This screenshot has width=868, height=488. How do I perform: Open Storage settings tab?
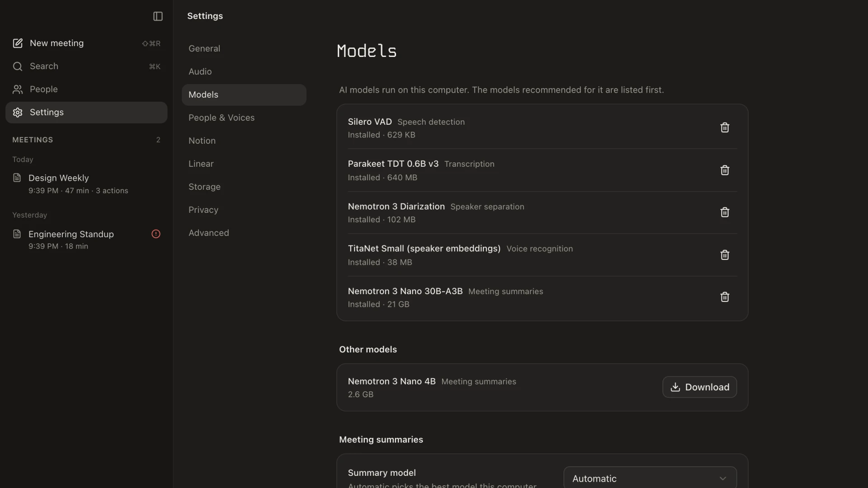pos(244,187)
